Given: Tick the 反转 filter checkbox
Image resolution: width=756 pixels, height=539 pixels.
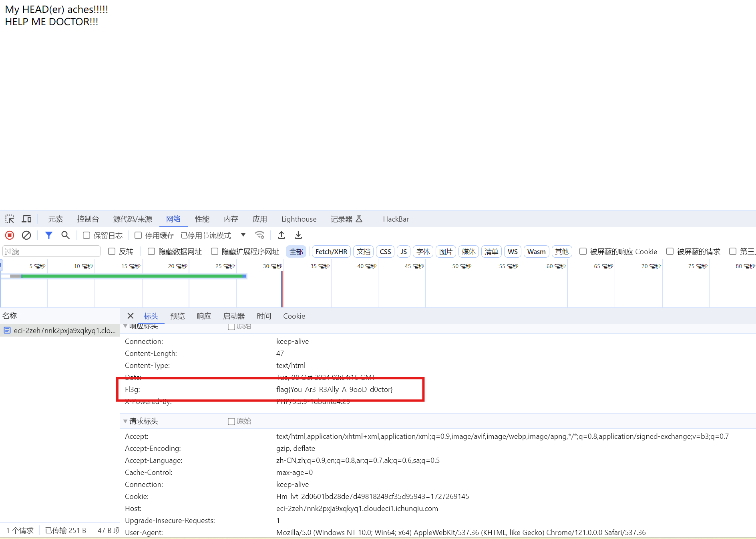Looking at the screenshot, I should [112, 251].
